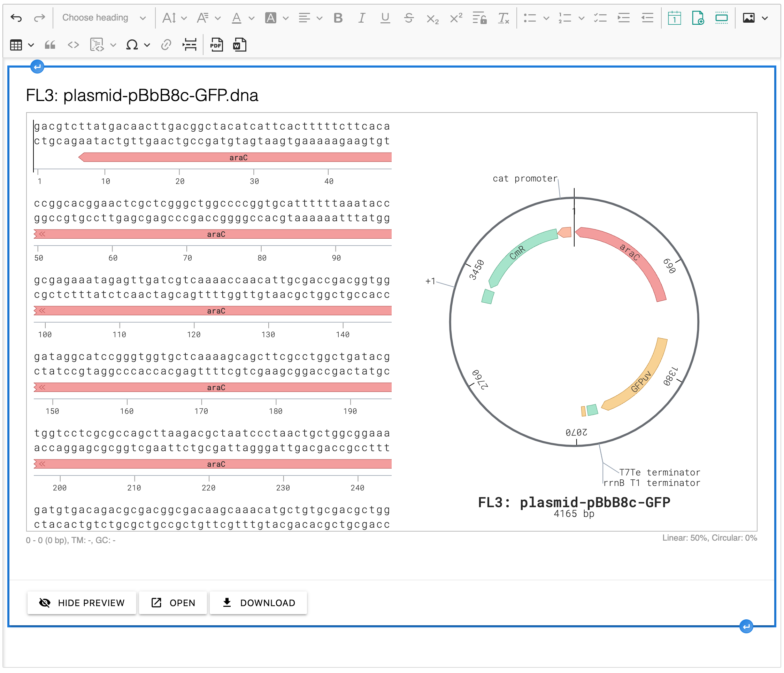Export document to PDF
Screen dimensions: 784x673
coord(216,45)
